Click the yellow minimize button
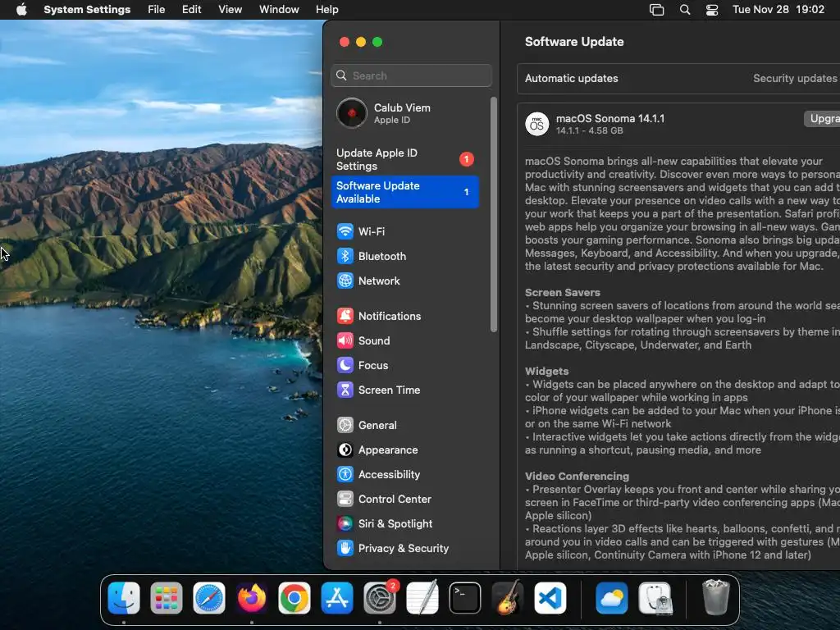Viewport: 840px width, 630px height. click(x=361, y=42)
